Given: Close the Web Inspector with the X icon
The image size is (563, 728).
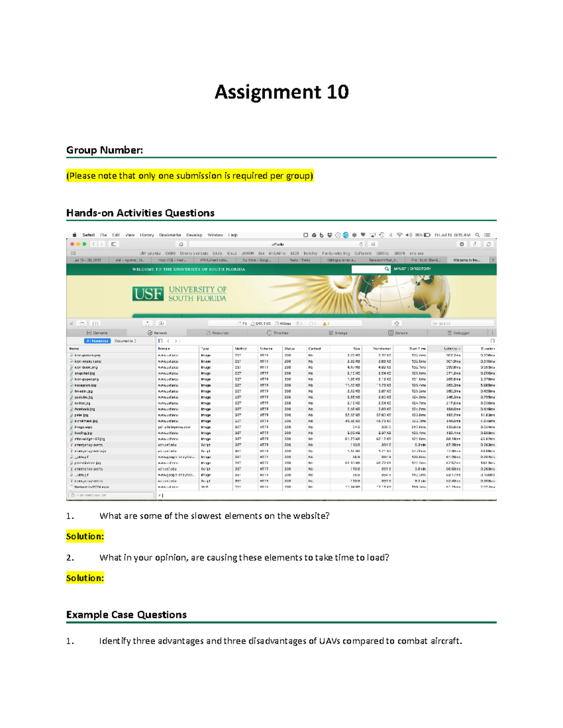Looking at the screenshot, I should coord(71,323).
